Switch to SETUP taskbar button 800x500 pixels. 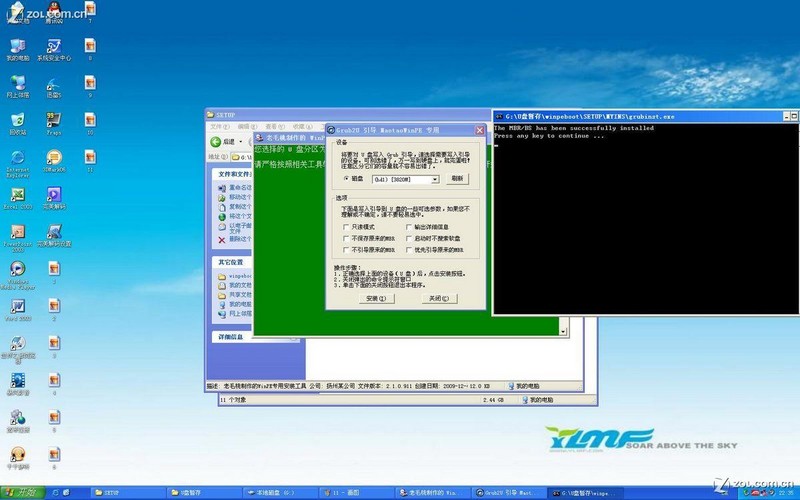pos(128,493)
